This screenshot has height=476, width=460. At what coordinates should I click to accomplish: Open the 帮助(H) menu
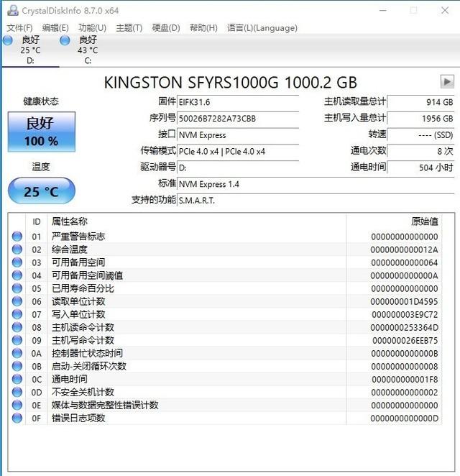(x=203, y=28)
